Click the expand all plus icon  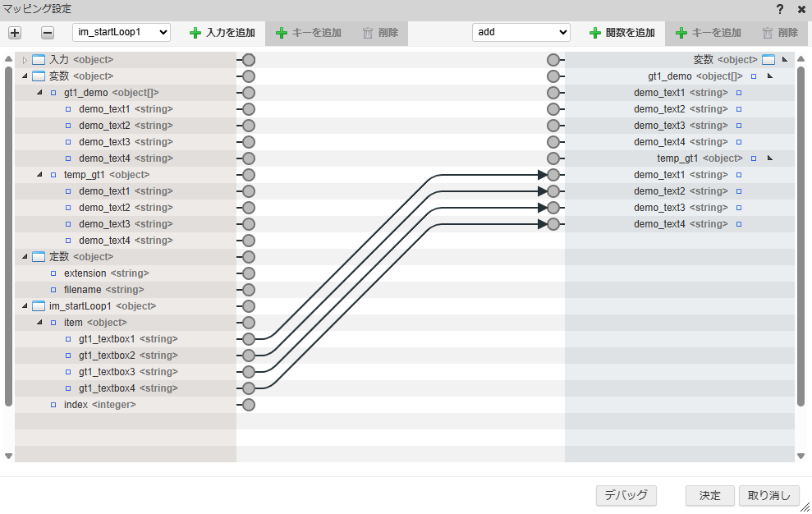tap(15, 33)
